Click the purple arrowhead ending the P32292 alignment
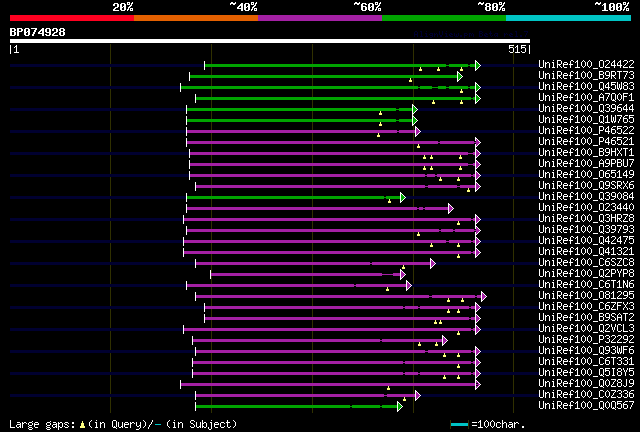640x432 pixels. (x=444, y=341)
